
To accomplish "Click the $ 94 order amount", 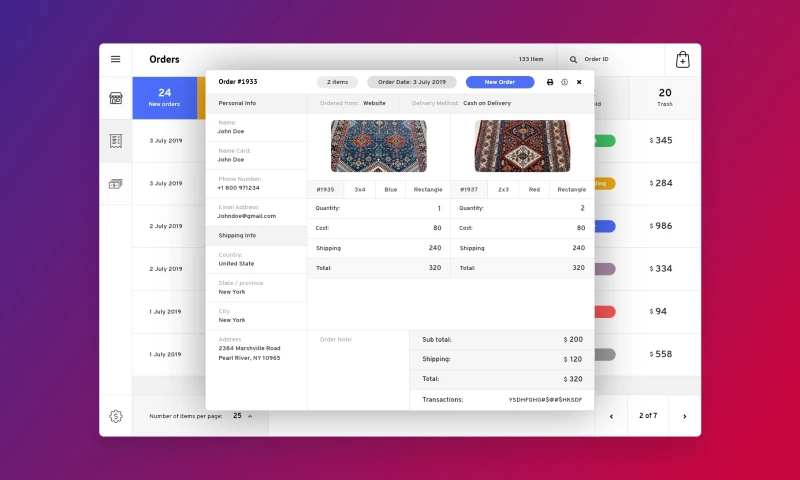I will (658, 312).
